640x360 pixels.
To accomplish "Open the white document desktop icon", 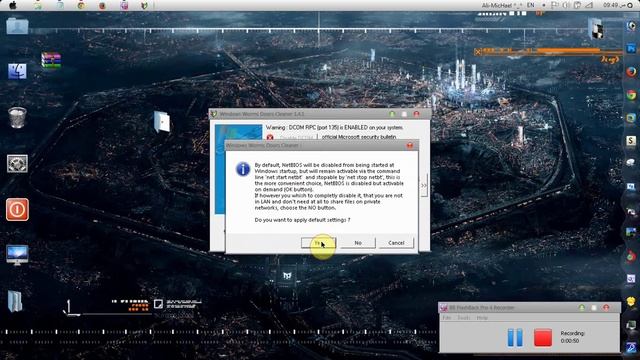I will [x=162, y=122].
